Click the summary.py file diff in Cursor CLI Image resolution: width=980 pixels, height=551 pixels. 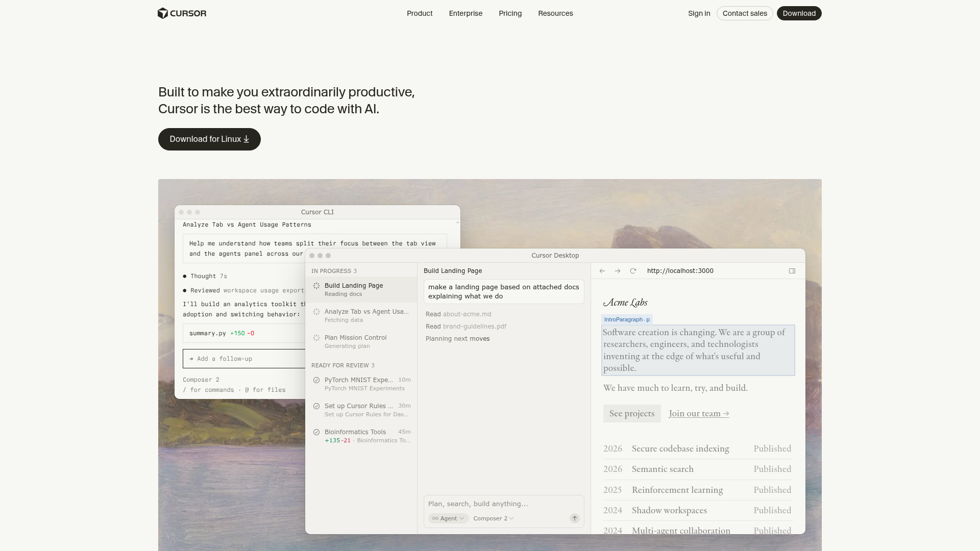(244, 333)
